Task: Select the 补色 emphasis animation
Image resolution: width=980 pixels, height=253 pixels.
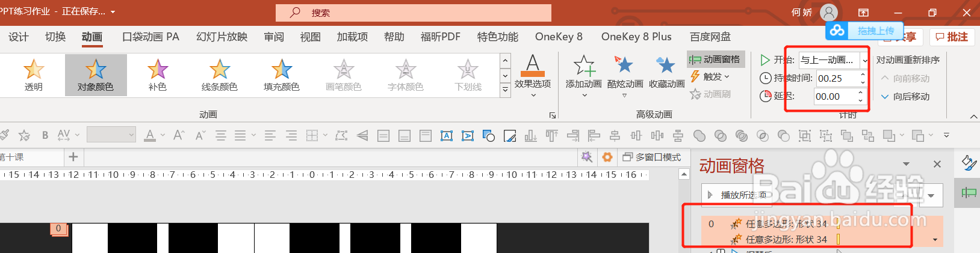Action: (158, 75)
